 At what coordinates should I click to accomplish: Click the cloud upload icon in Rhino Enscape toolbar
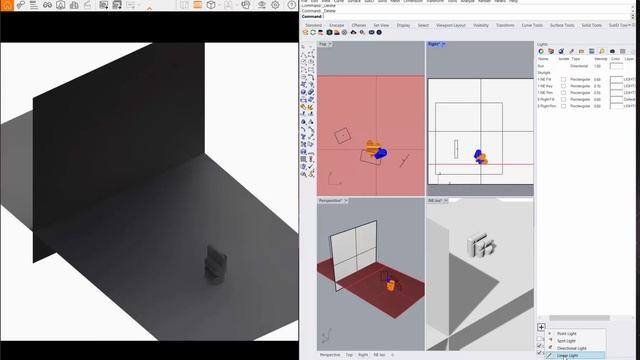[353, 32]
